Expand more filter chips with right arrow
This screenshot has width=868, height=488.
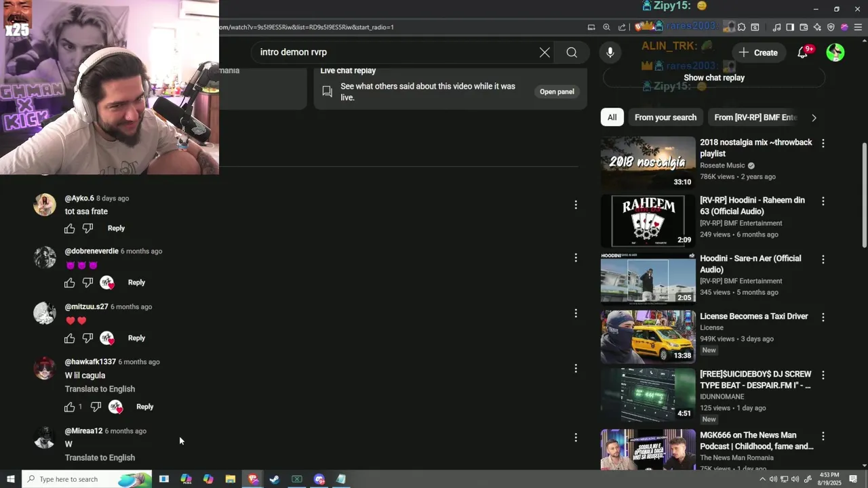click(814, 117)
